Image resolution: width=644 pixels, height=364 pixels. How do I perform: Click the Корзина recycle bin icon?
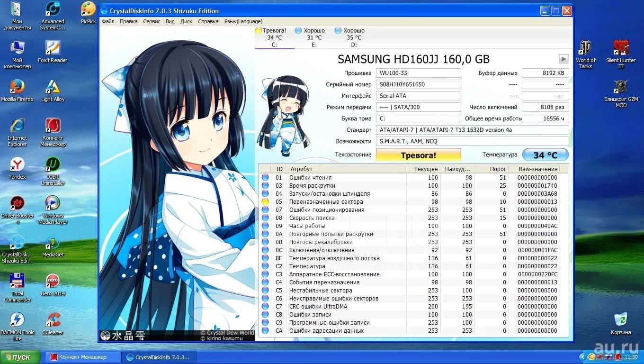point(620,324)
